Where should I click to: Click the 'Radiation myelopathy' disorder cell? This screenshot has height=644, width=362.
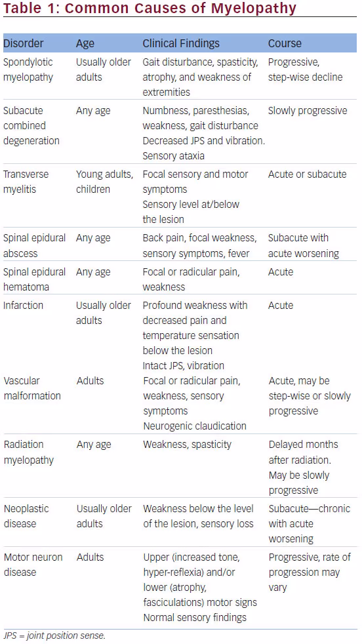(x=29, y=453)
